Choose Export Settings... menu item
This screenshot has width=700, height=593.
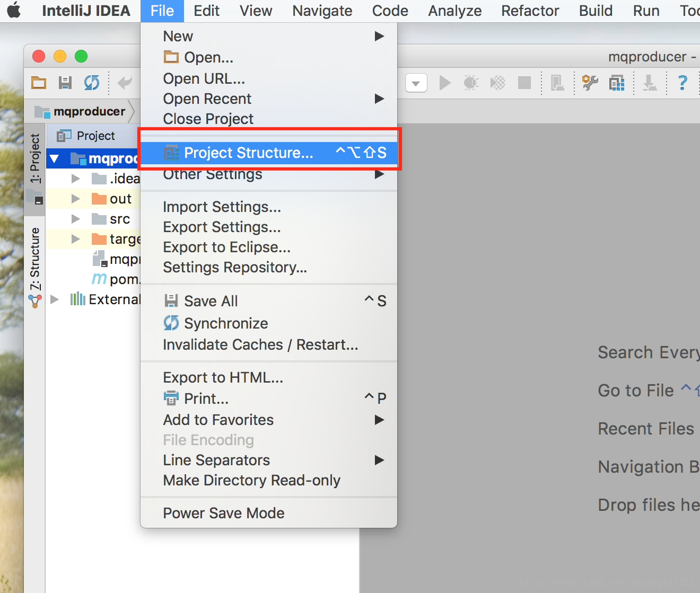tap(269, 227)
